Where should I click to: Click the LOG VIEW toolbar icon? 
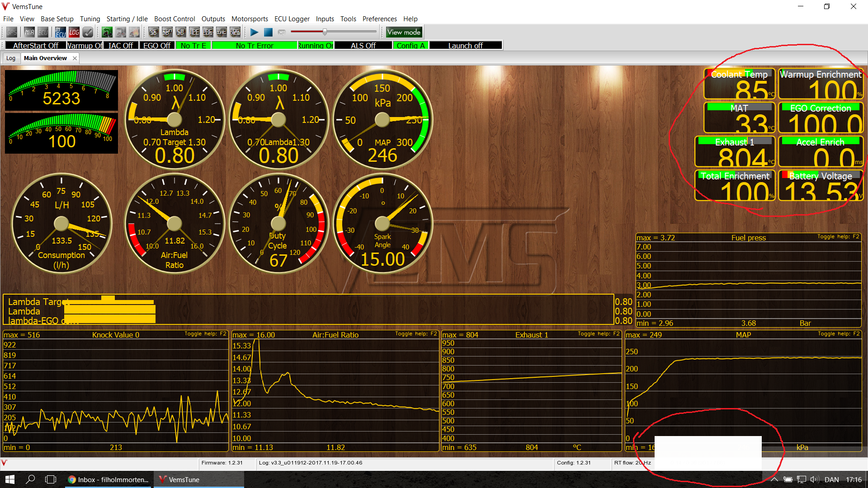[235, 32]
